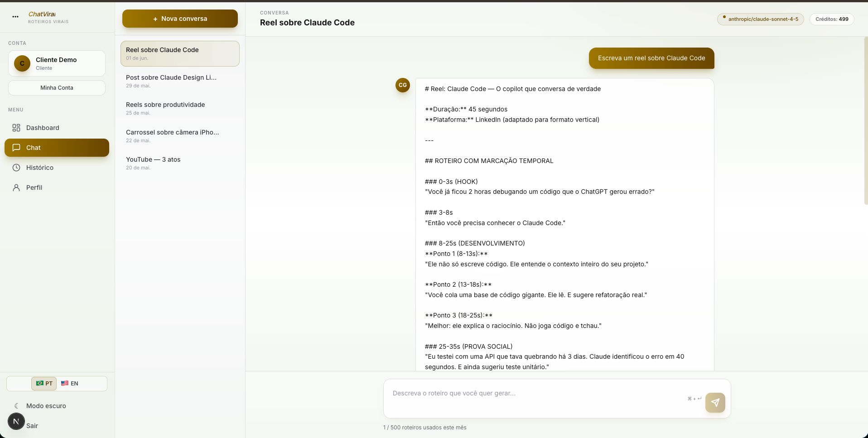Viewport: 868px width, 438px height.
Task: Click the Histórico clock icon
Action: [16, 168]
